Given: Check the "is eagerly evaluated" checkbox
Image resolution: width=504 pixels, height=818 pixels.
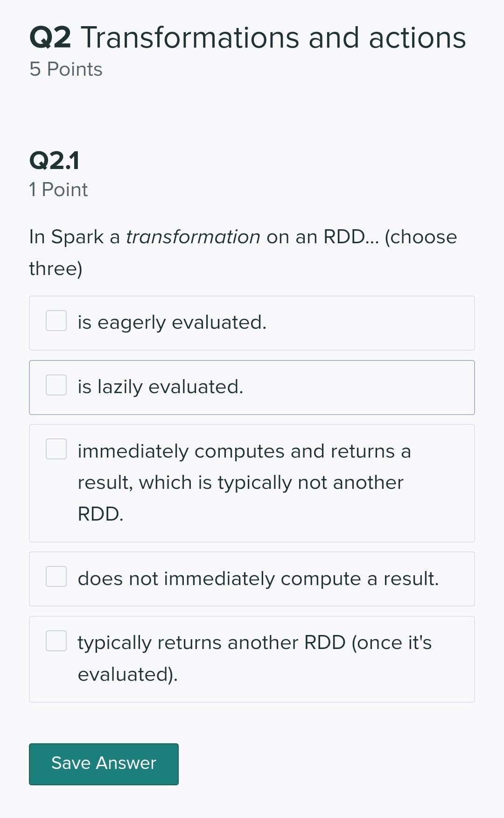Looking at the screenshot, I should pyautogui.click(x=56, y=321).
